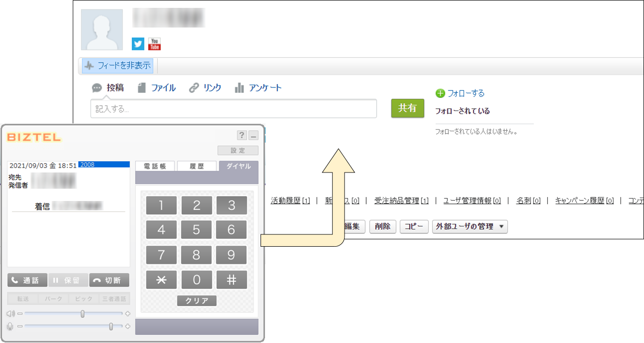Select the アンケート post type
The height and width of the screenshot is (343, 644).
point(259,88)
